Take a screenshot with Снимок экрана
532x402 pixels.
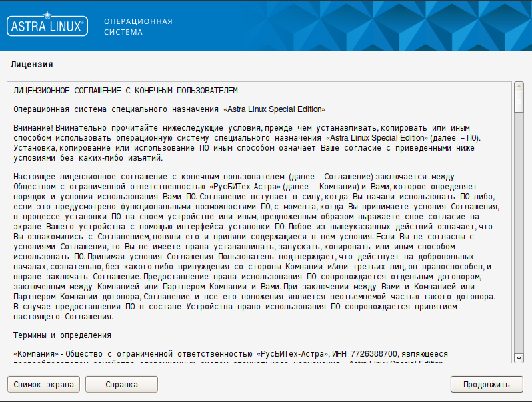(43, 385)
